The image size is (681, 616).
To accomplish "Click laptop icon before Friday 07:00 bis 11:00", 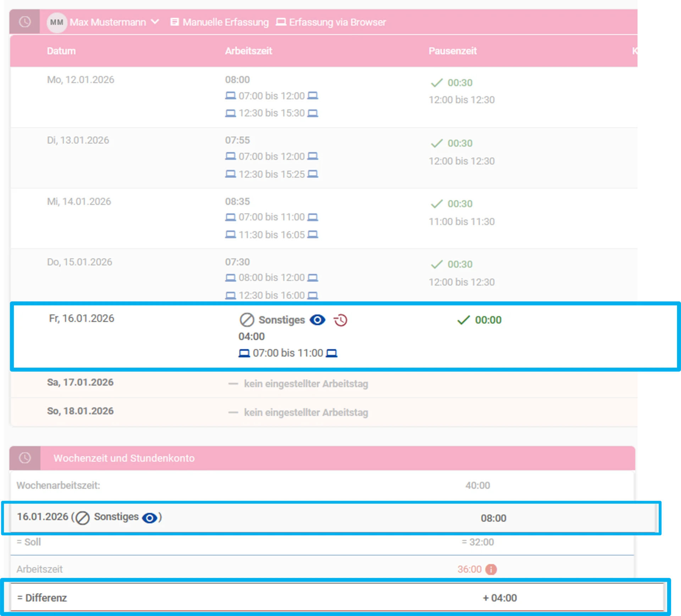I will (x=244, y=353).
